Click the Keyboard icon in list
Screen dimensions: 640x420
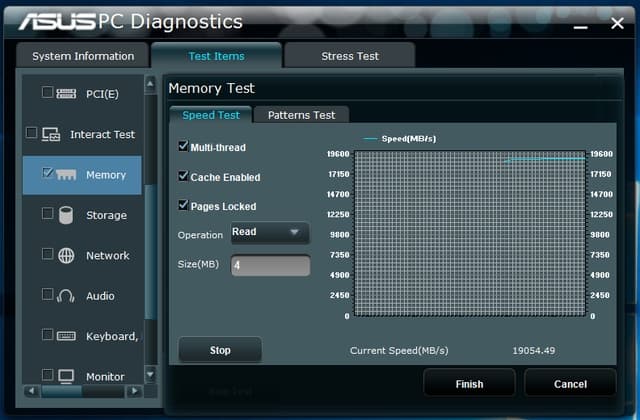click(x=66, y=336)
